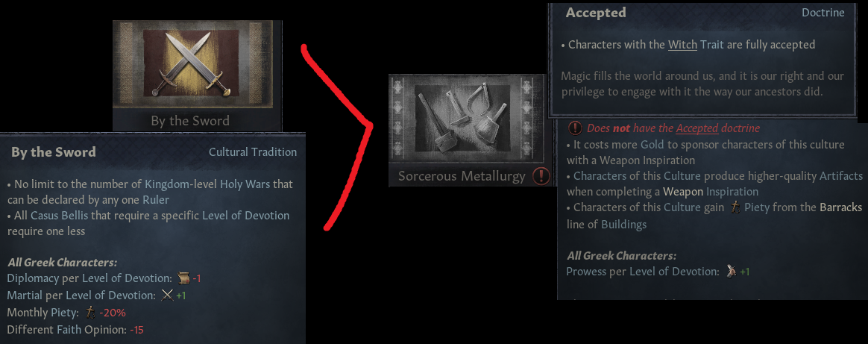Viewport: 868px width, 344px height.
Task: Click the Prowess icon next to +1
Action: (x=732, y=272)
